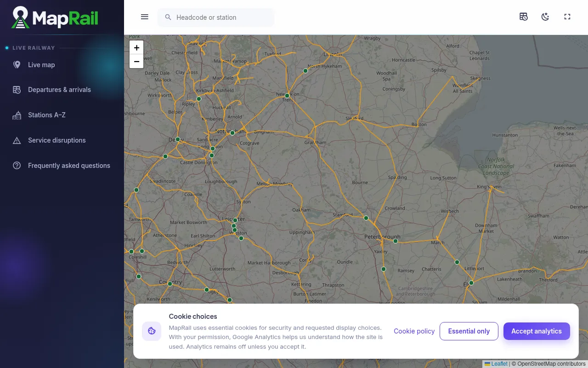Viewport: 588px width, 368px height.
Task: Click the MapRail logo
Action: (x=55, y=17)
